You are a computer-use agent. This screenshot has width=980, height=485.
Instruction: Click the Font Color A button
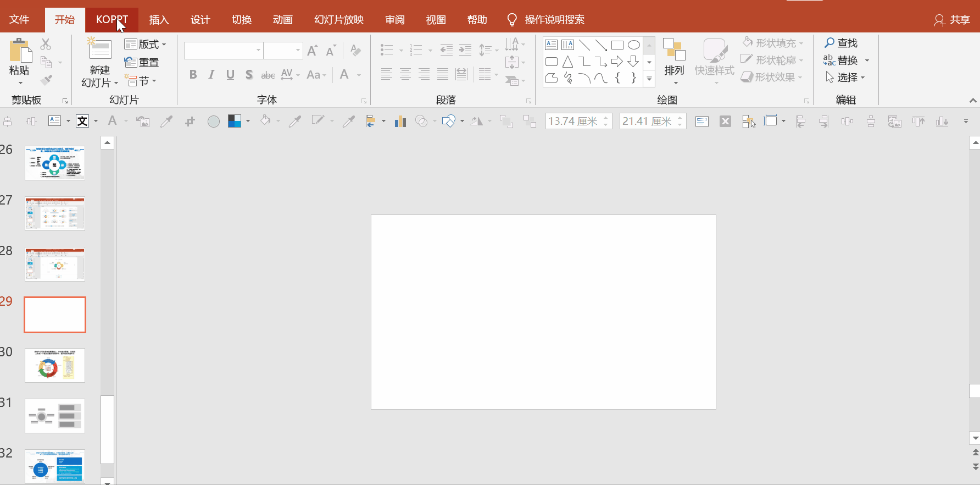(344, 75)
